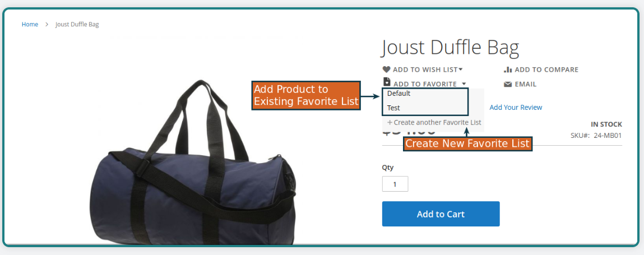644x255 pixels.
Task: Click breadcrumb chevron separator after Home
Action: [x=47, y=24]
